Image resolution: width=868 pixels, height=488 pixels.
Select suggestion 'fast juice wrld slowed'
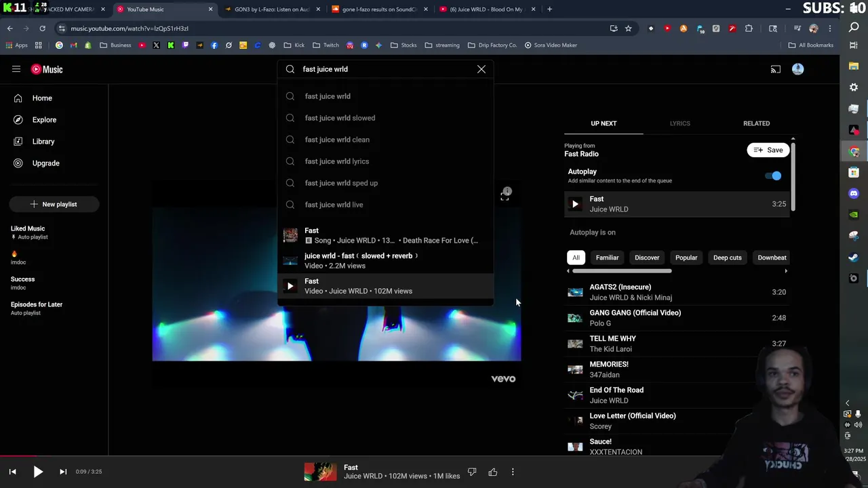click(x=385, y=118)
